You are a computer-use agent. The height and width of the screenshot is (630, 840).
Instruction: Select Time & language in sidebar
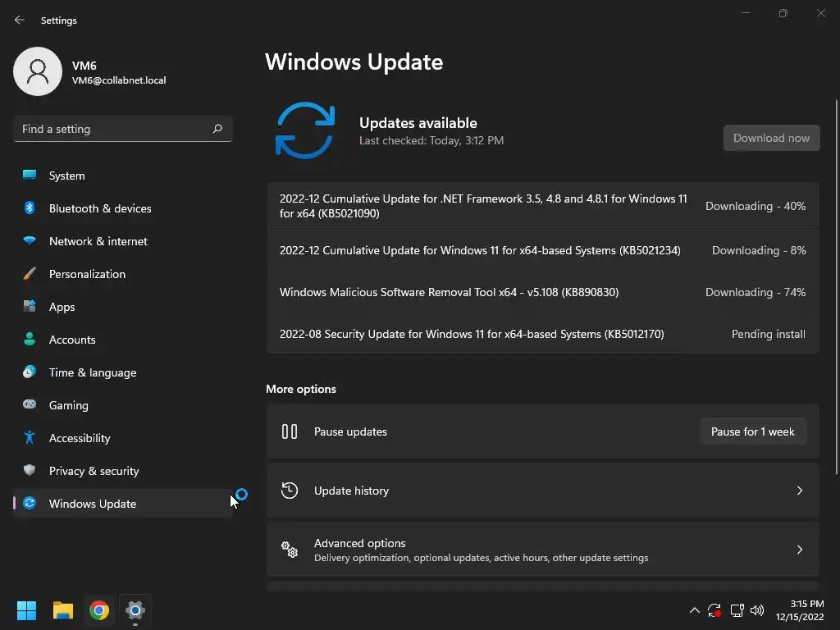[123, 372]
